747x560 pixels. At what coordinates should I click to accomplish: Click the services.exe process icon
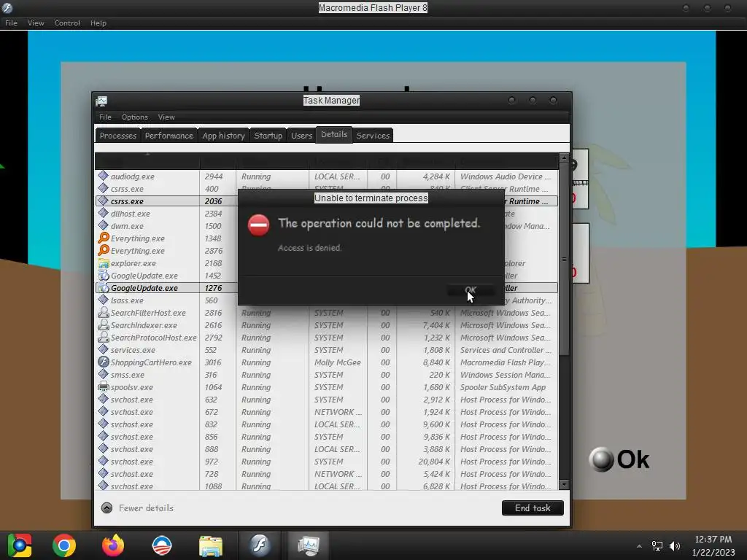[x=103, y=349]
